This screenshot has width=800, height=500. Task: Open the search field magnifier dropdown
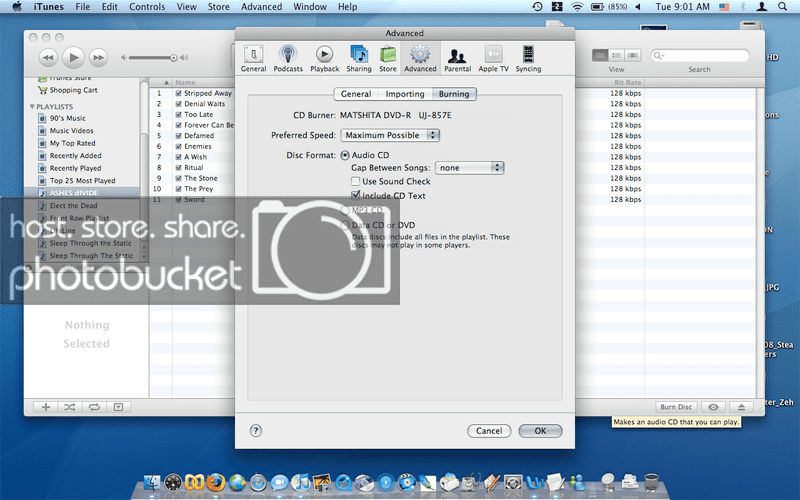pos(659,55)
